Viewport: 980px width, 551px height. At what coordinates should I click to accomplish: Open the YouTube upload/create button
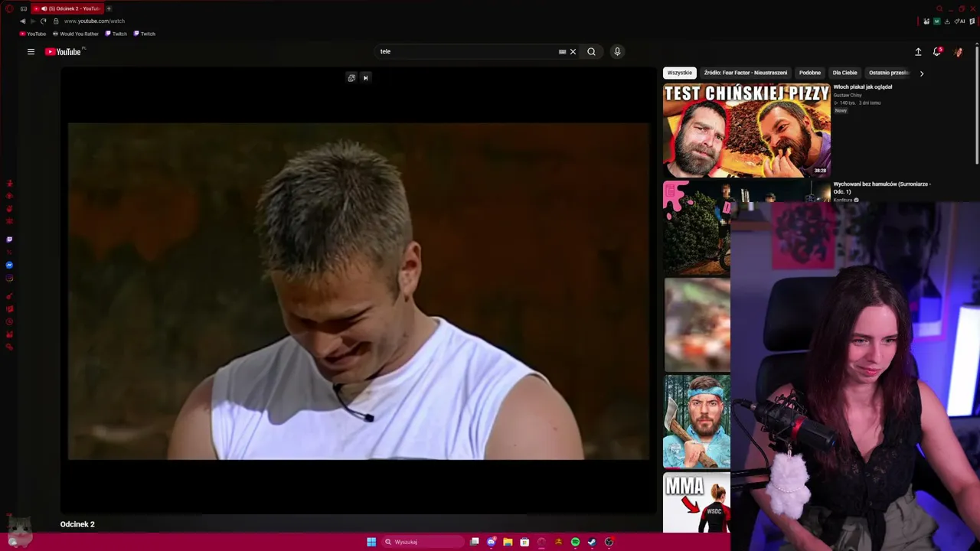(x=918, y=52)
